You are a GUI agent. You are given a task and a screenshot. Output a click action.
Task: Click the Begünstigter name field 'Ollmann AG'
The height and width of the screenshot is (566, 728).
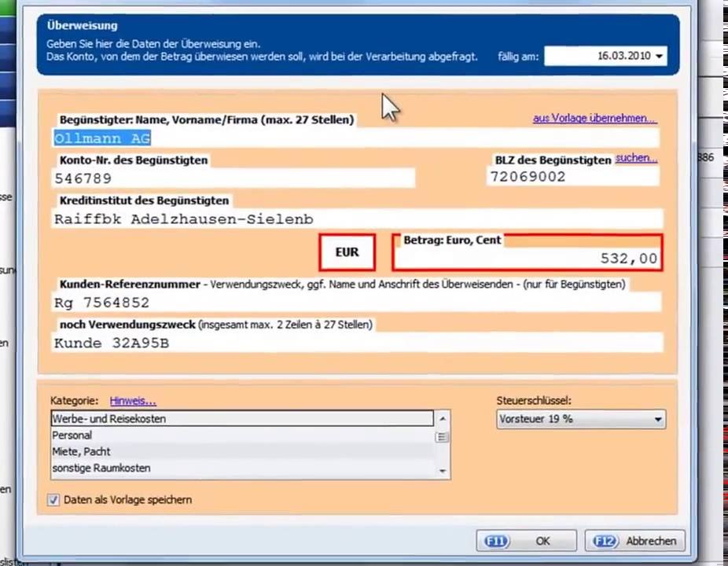point(355,138)
